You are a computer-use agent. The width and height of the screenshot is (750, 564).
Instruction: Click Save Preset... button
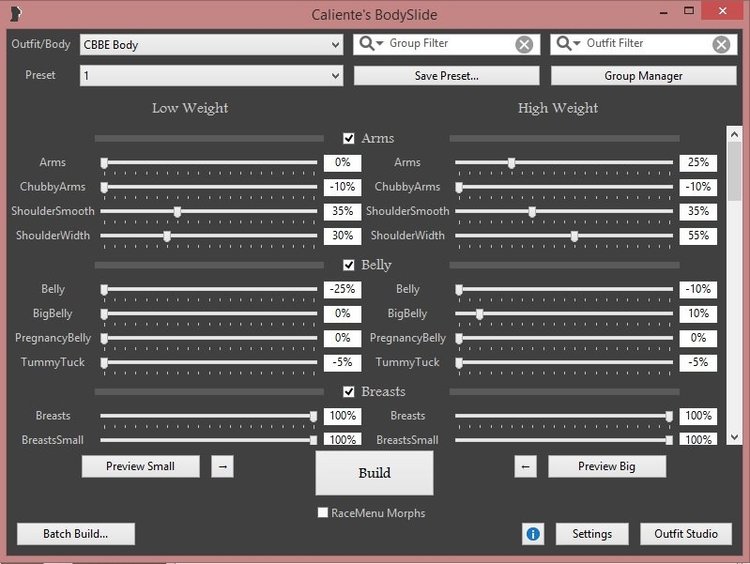point(446,76)
